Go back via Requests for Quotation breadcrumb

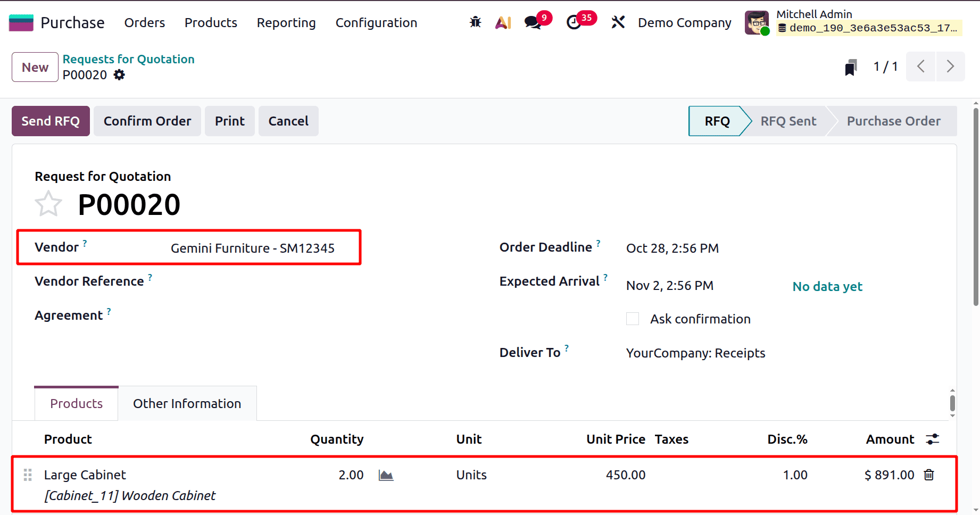point(128,59)
